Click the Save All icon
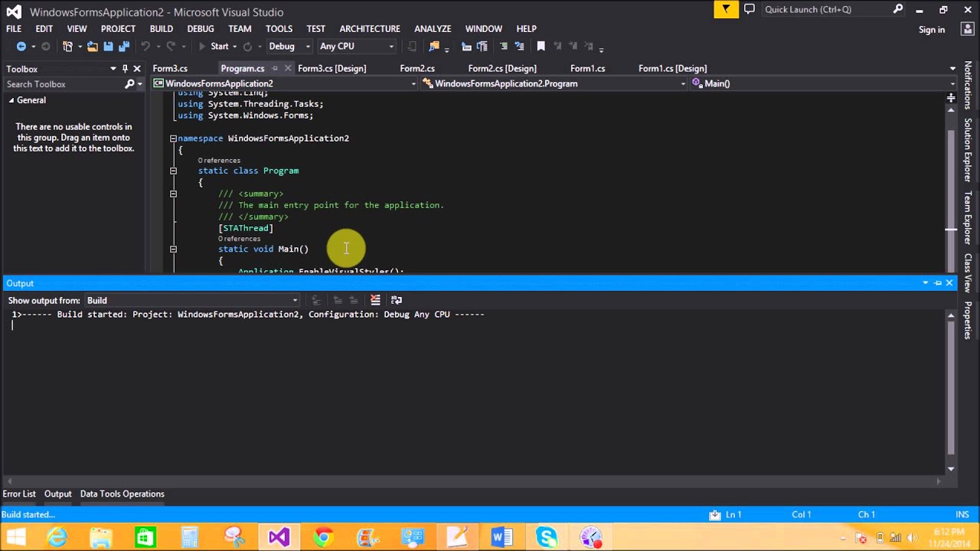This screenshot has width=980, height=551. [124, 47]
